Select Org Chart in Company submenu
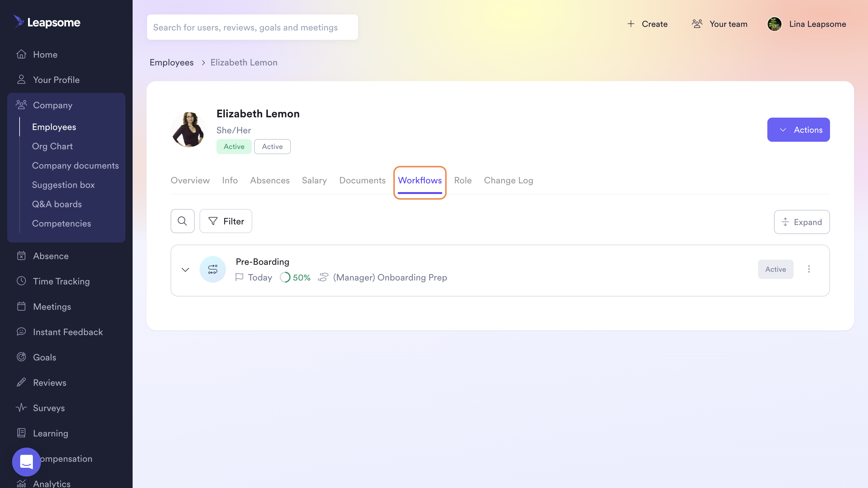Image resolution: width=868 pixels, height=488 pixels. tap(52, 146)
